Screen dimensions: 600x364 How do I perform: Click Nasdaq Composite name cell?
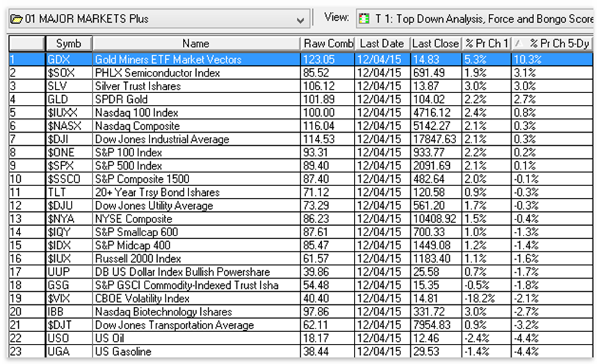click(x=196, y=126)
